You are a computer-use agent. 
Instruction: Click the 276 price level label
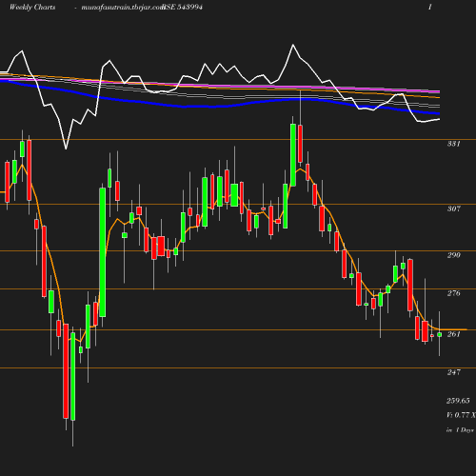(x=454, y=293)
